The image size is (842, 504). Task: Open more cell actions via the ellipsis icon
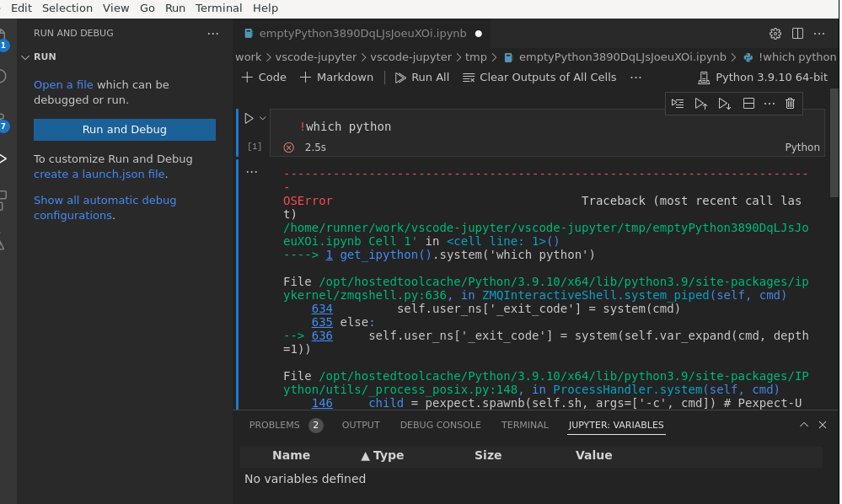[x=768, y=103]
